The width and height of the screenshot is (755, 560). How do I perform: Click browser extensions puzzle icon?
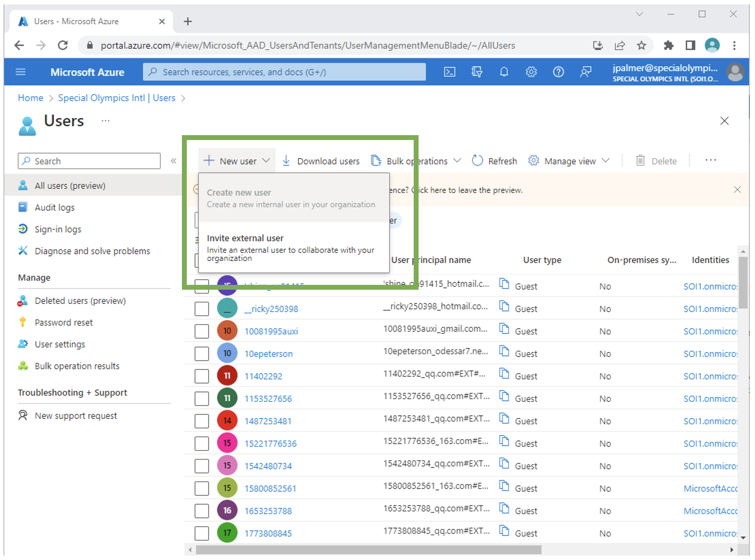point(668,45)
